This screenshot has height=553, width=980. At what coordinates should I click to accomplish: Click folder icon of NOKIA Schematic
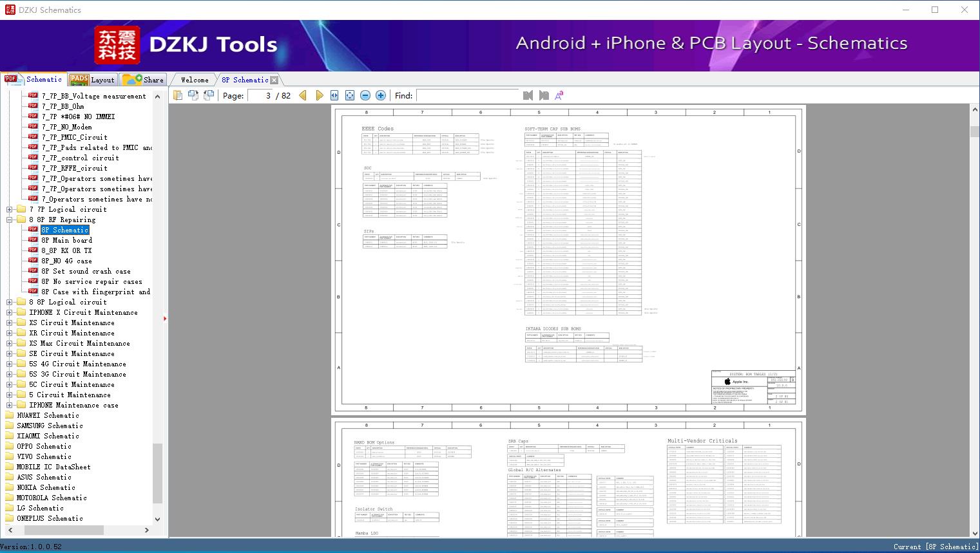10,487
